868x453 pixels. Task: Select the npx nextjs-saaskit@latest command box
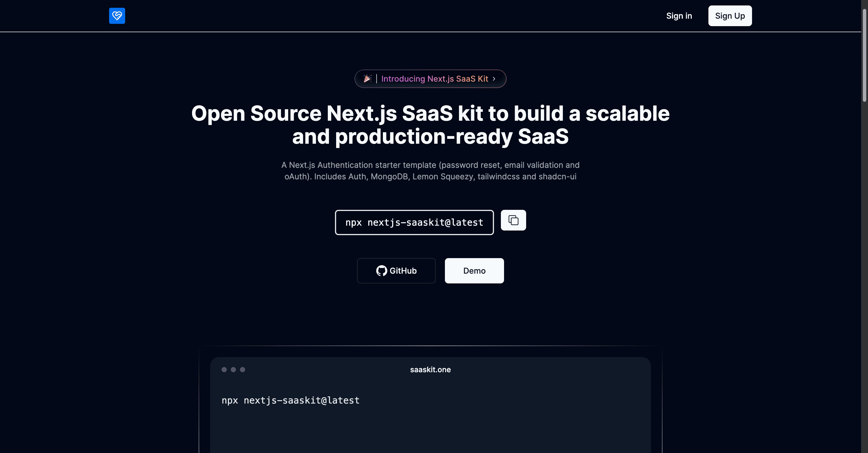(x=414, y=222)
